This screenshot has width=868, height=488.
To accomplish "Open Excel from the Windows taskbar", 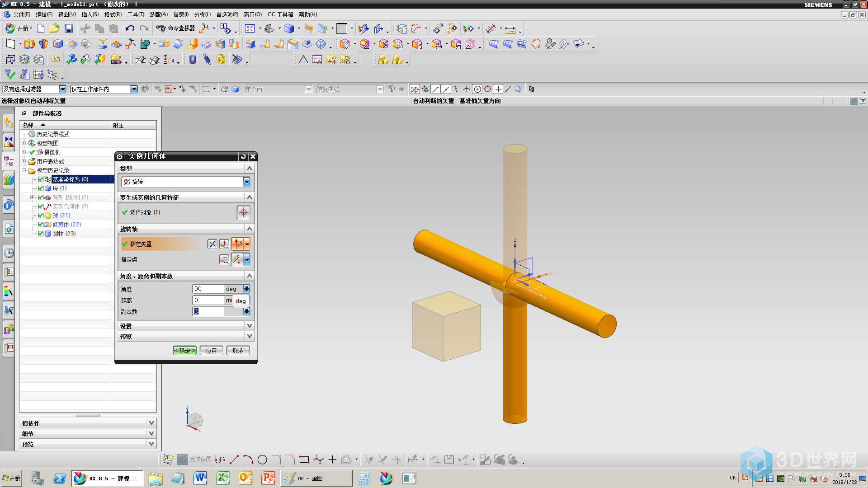I will tap(223, 478).
